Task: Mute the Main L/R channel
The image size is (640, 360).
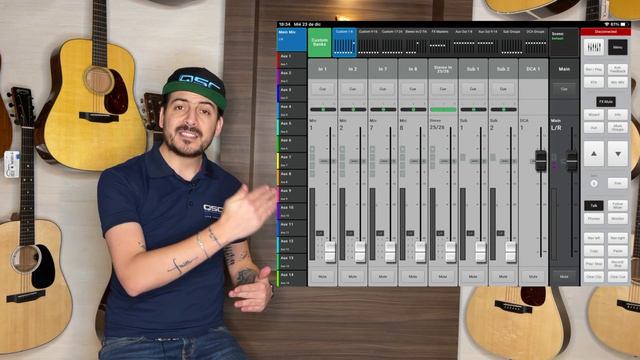Action: [564, 277]
